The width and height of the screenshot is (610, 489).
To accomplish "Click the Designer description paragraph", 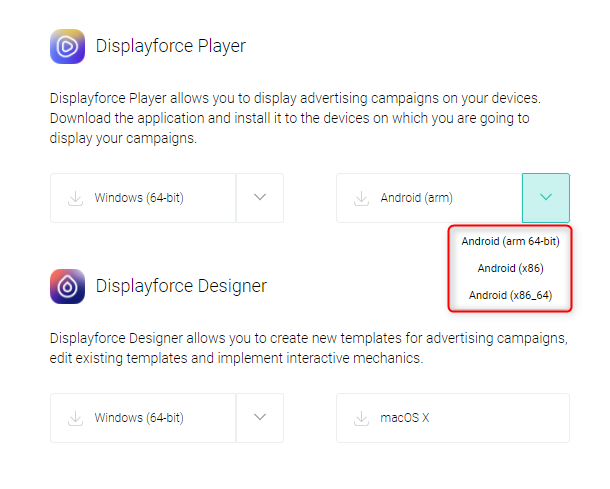I will (309, 348).
